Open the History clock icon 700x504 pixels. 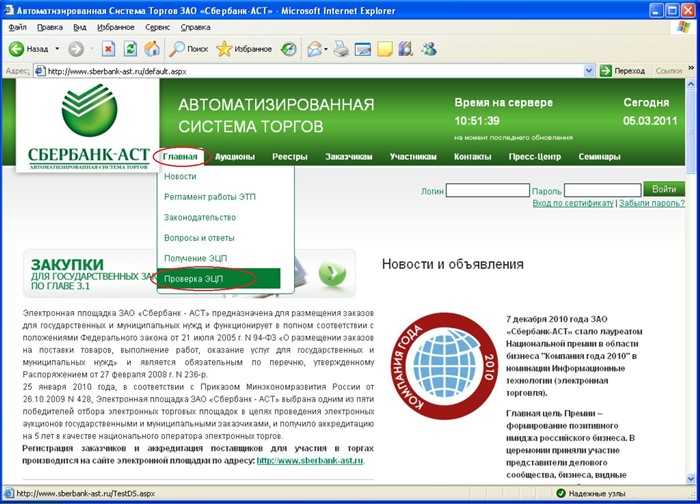289,49
